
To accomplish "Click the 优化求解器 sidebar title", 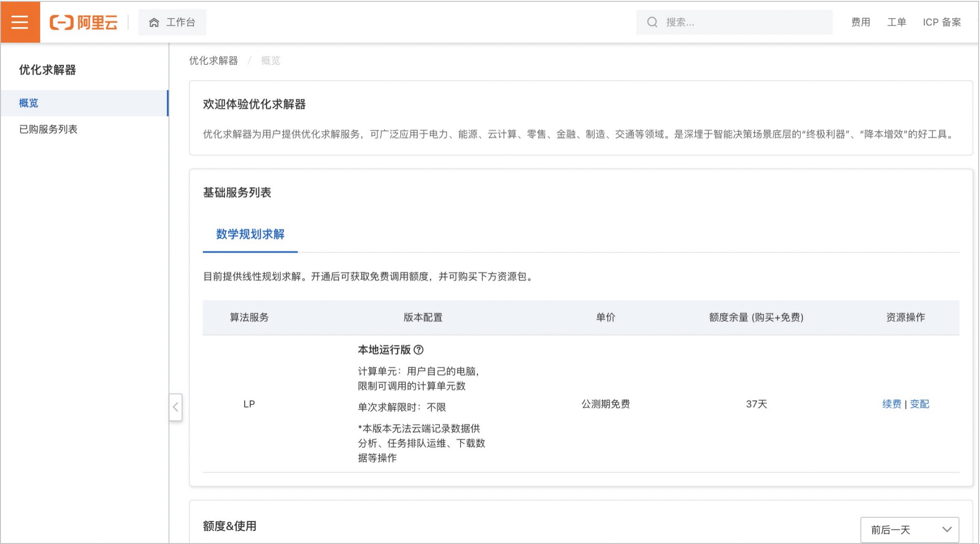I will 48,70.
